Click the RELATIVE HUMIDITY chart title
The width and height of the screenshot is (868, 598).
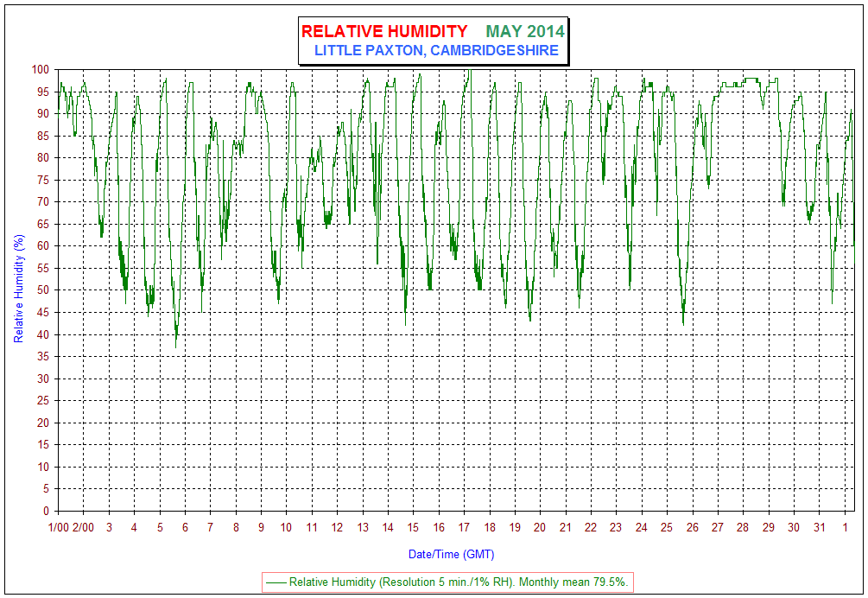pyautogui.click(x=384, y=31)
